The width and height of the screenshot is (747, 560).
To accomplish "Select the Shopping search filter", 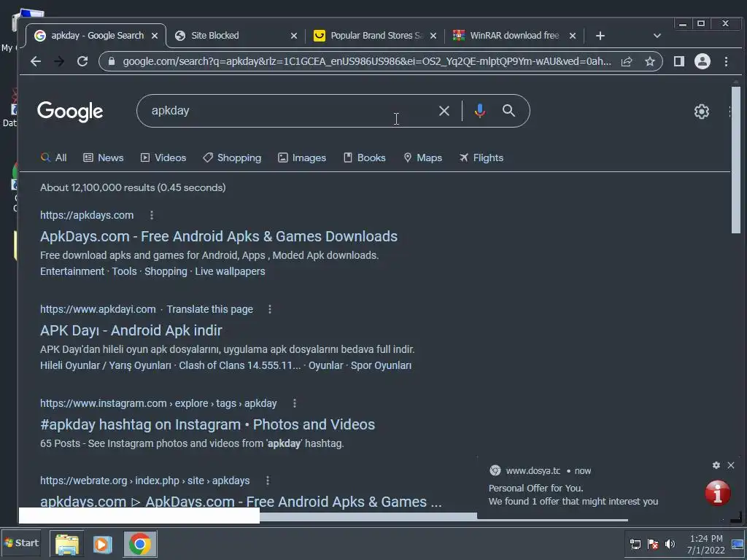I will pyautogui.click(x=232, y=157).
